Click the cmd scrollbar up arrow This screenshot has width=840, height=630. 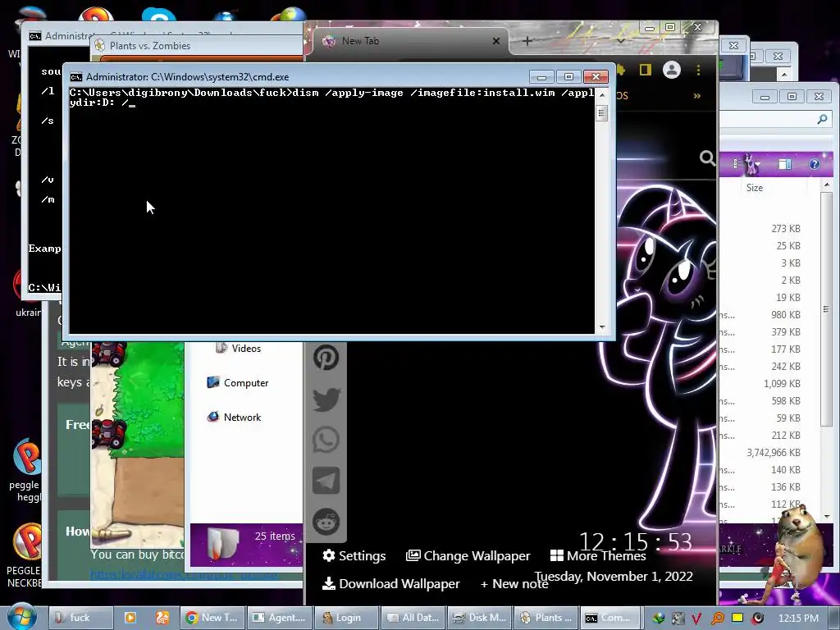point(602,95)
